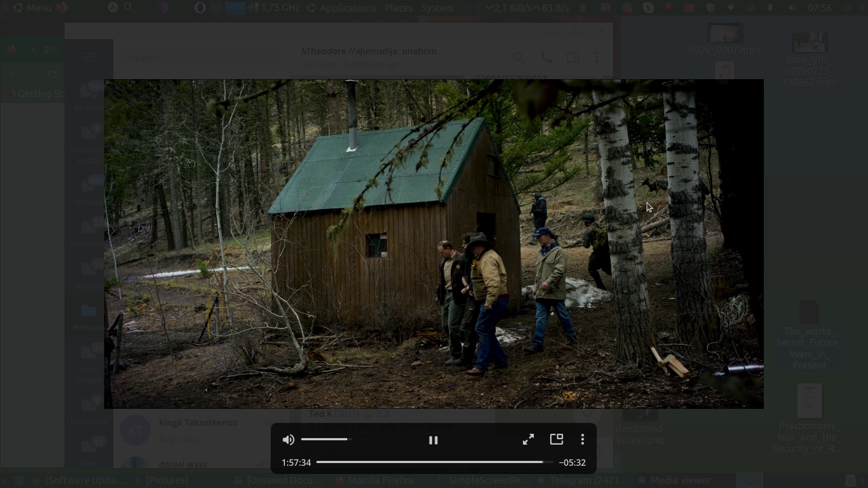
Task: Select Ema_VID_20230223_130852.mp4 on desktop
Action: point(809,60)
